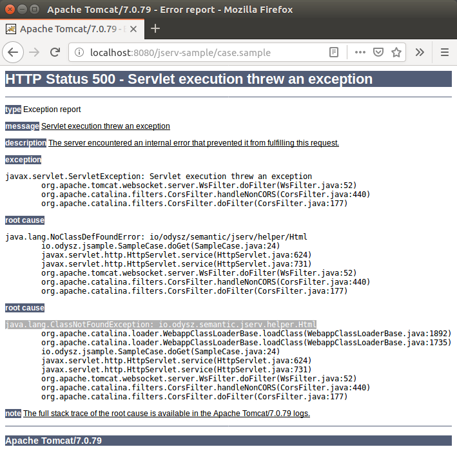Image resolution: width=457 pixels, height=476 pixels.
Task: Click message 'Servlet execution threw an exception'
Action: [106, 126]
